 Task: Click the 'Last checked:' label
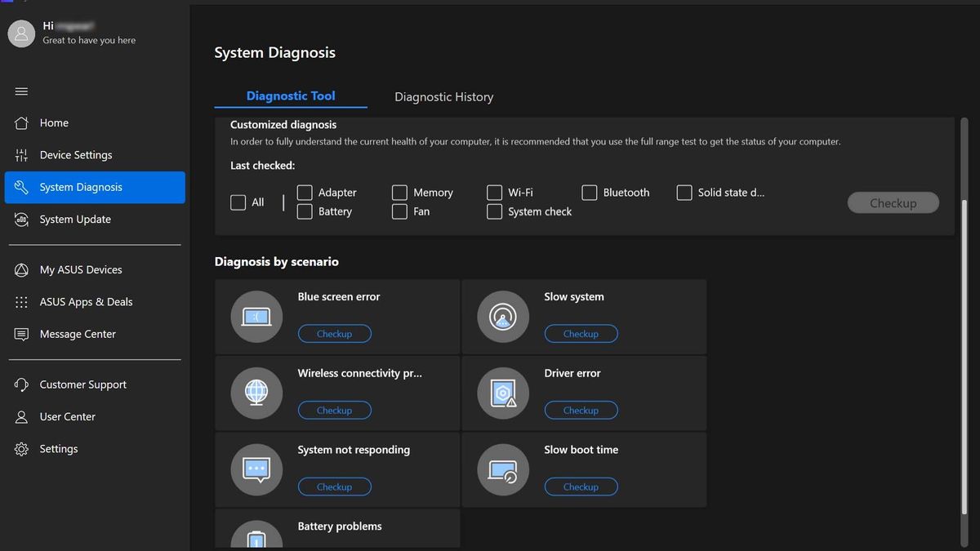pos(262,166)
